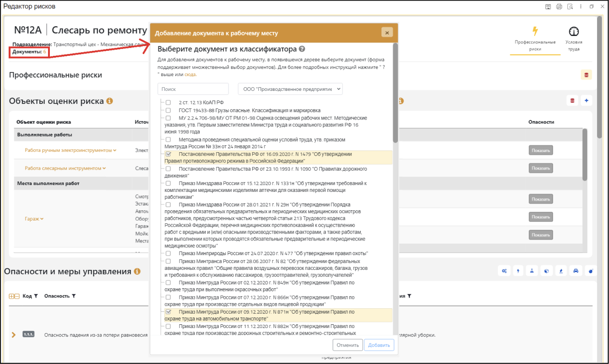Click the 'Добавить' button in the dialog
This screenshot has width=609, height=364.
click(x=379, y=345)
